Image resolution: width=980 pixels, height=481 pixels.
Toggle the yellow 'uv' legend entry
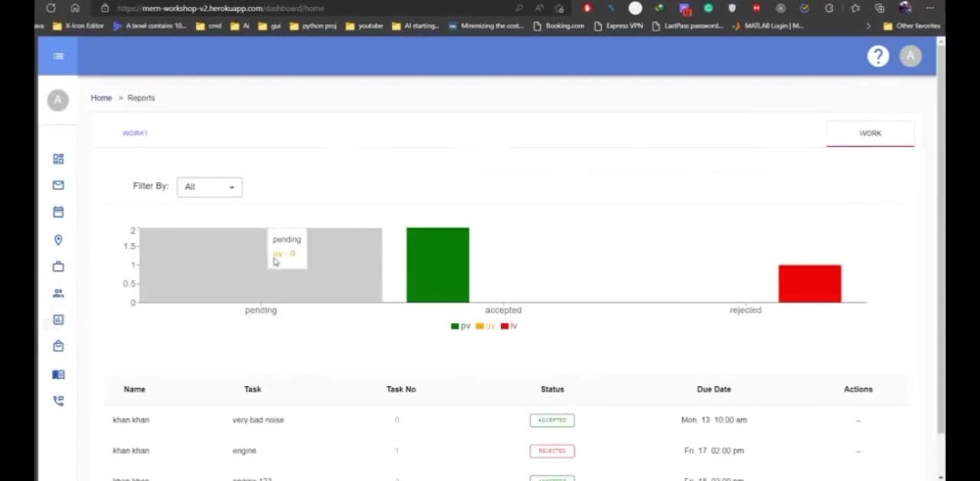(486, 326)
